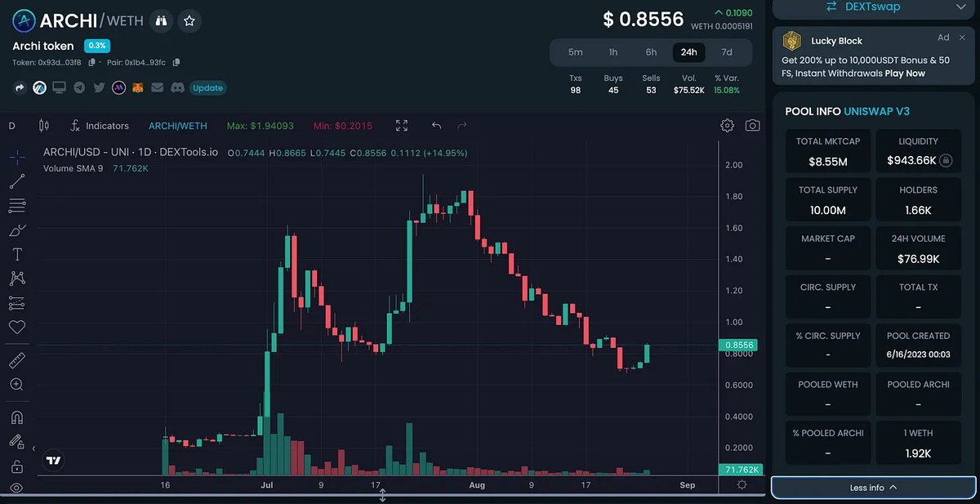980x504 pixels.
Task: Select the zoom in tool
Action: [17, 385]
